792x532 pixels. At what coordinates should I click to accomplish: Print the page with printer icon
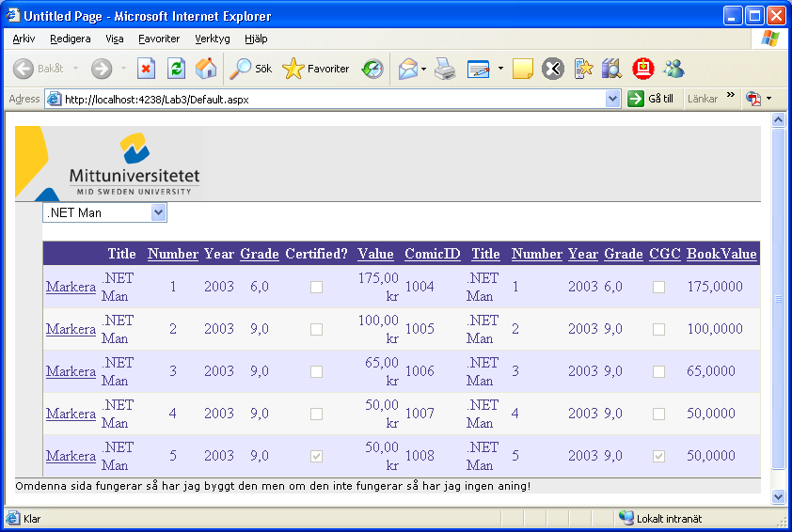coord(445,69)
